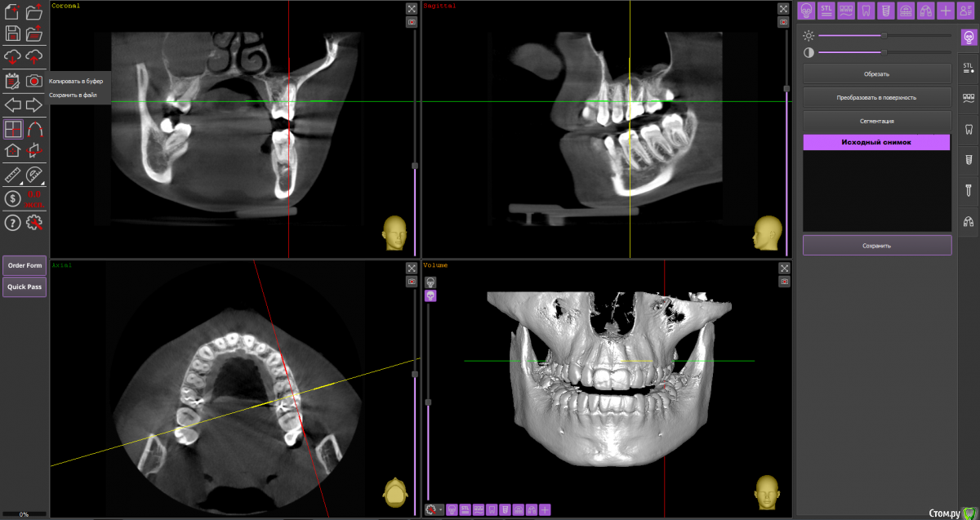Click the dollar sign price icon
Screen dimensions: 980x520
tap(12, 198)
